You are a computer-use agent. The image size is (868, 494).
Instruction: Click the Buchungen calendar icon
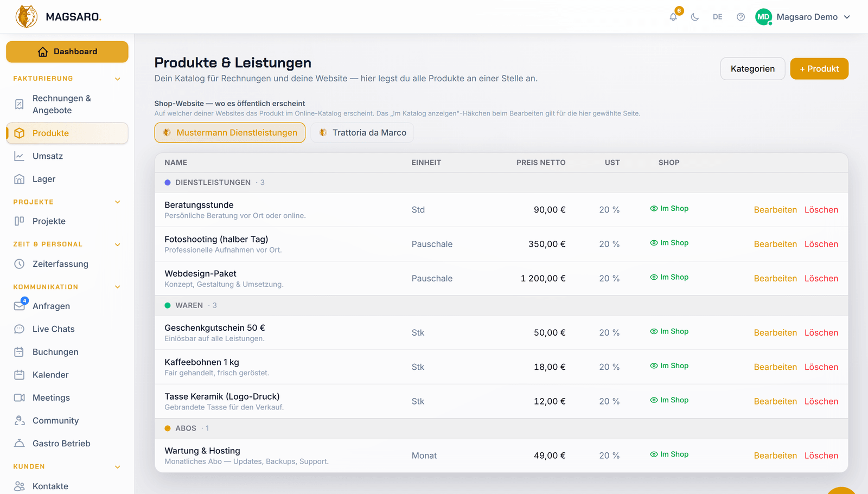20,352
